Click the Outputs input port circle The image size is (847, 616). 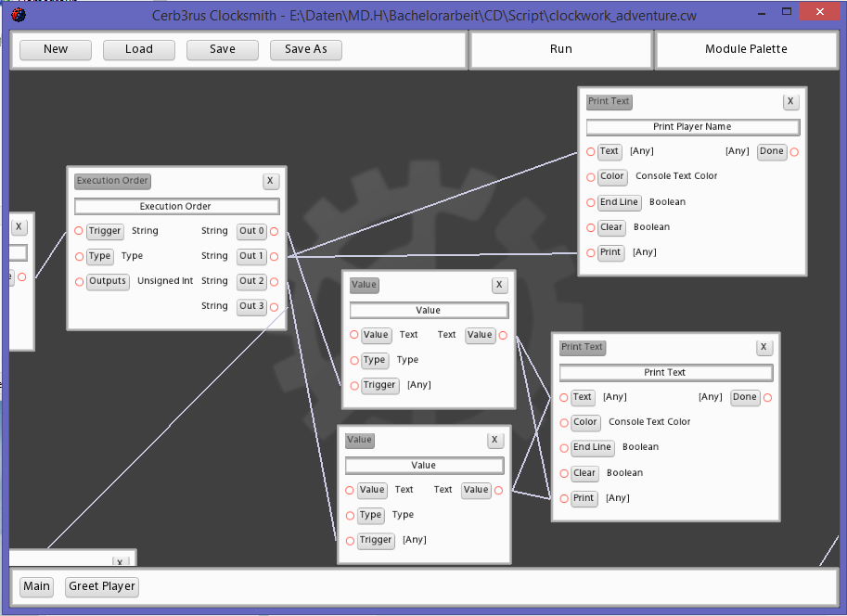click(79, 282)
